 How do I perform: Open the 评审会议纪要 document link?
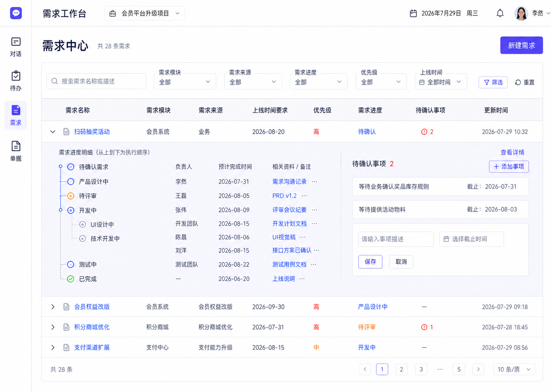(x=289, y=210)
